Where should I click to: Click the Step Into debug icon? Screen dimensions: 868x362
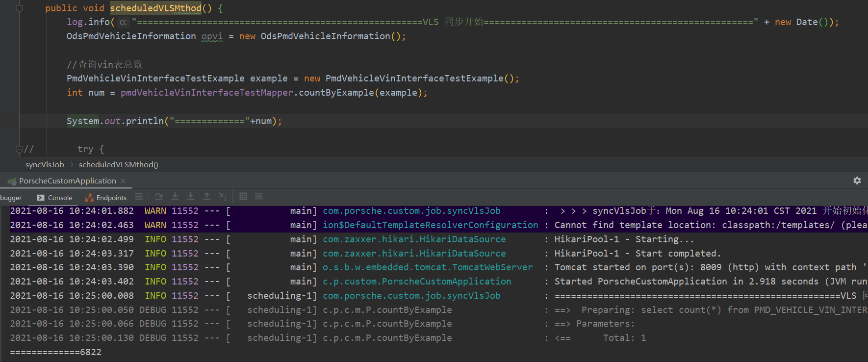(x=175, y=197)
